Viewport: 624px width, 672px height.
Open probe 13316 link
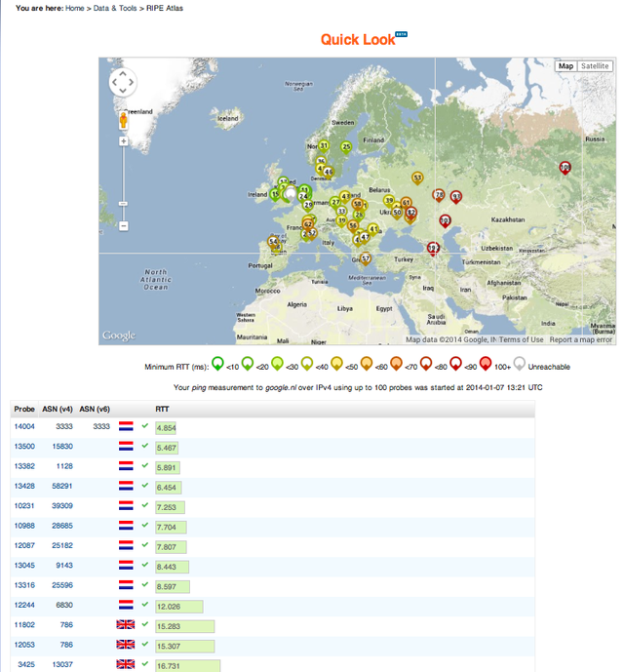pos(24,585)
